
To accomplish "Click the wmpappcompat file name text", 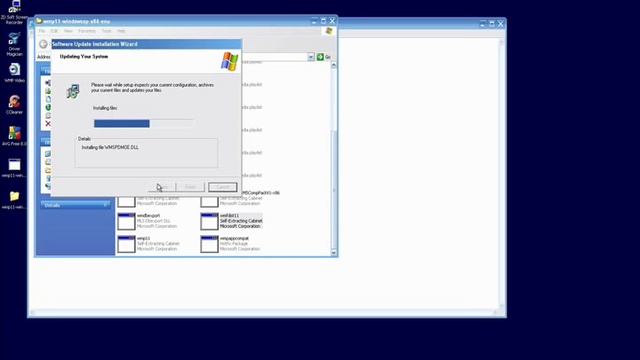I will click(234, 238).
